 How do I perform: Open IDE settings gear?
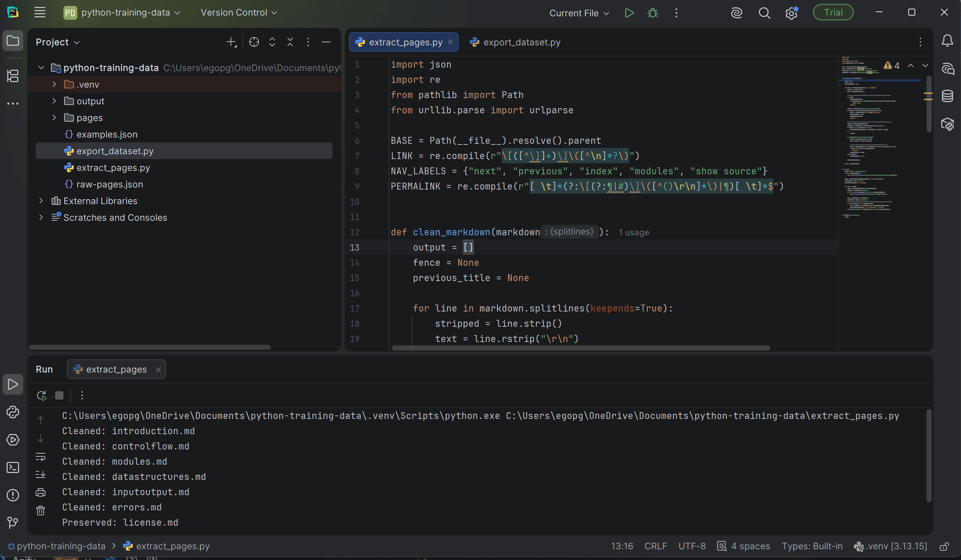(x=791, y=13)
